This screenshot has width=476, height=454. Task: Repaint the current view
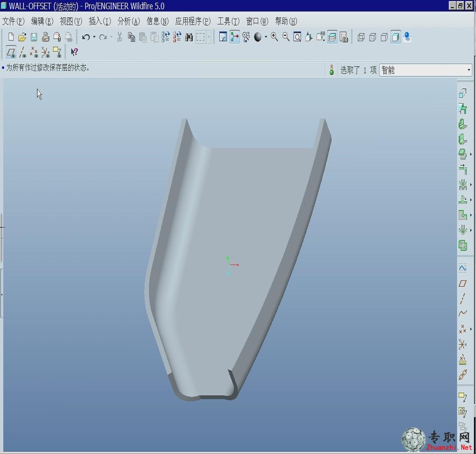click(223, 37)
